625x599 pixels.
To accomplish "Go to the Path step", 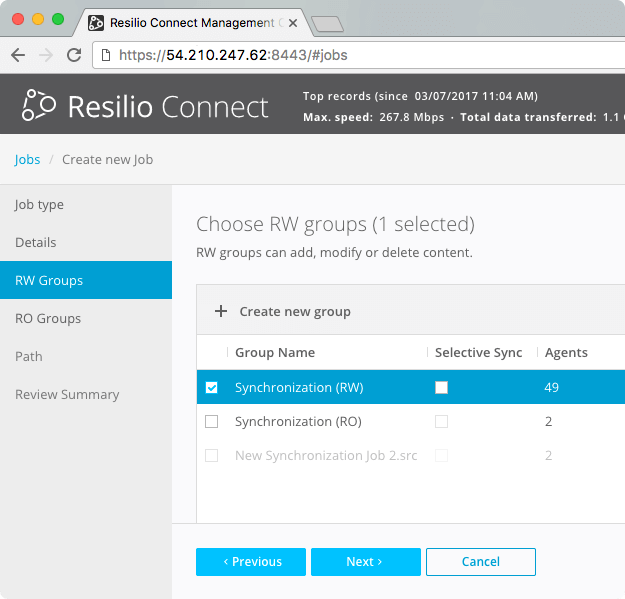I will pyautogui.click(x=86, y=356).
